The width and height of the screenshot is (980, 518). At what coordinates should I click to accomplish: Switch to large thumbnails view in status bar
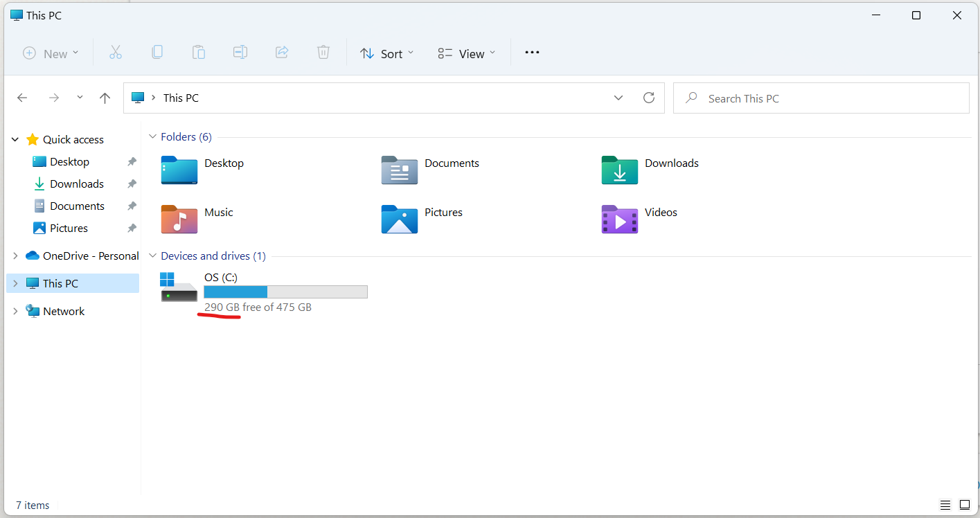click(x=965, y=505)
